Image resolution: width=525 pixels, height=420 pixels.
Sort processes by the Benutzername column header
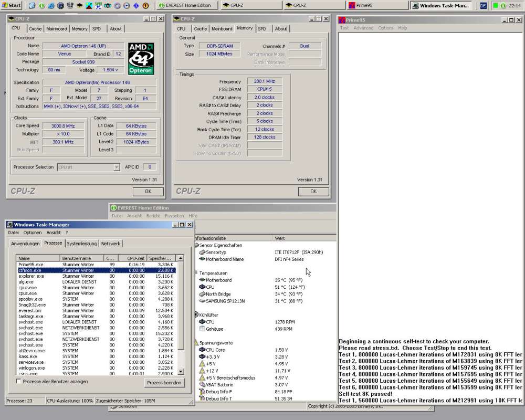(82, 258)
